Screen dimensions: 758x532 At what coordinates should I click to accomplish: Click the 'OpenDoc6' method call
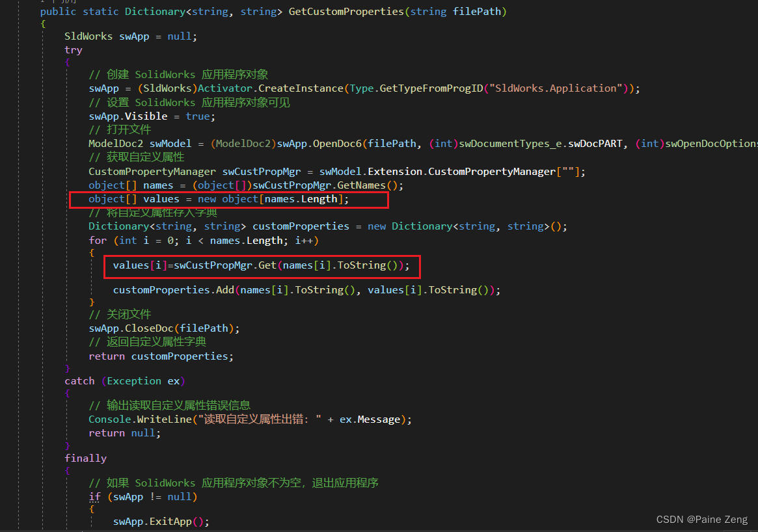[x=338, y=144]
